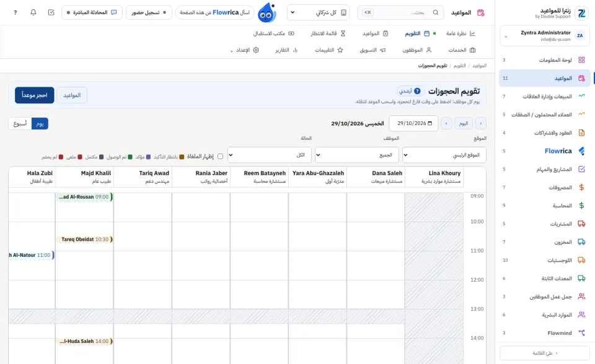The image size is (595, 364).
Task: Click the Zyntra logo icon
Action: 581,13
